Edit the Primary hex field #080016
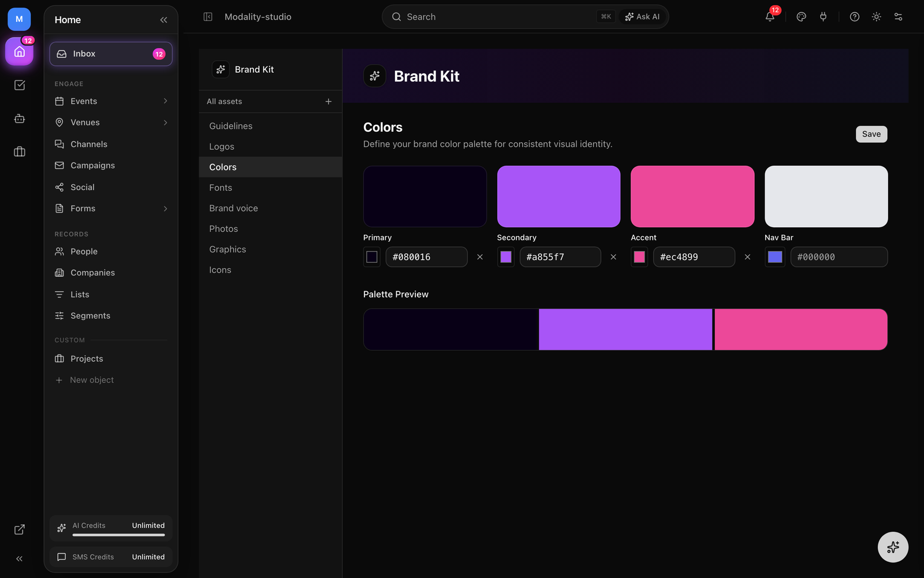Viewport: 924px width, 578px height. 427,257
